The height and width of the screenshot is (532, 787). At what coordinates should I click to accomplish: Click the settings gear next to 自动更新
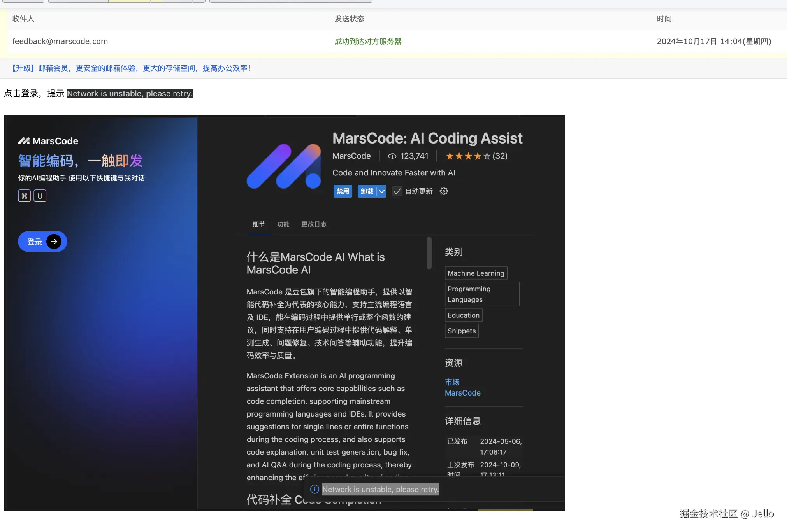(444, 191)
